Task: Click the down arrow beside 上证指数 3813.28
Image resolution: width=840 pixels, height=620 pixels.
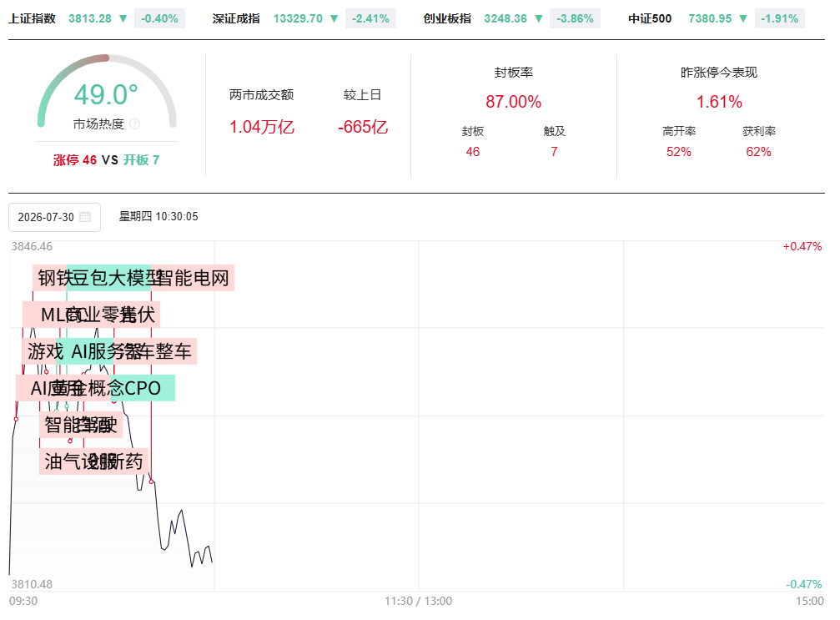Action: 123,18
